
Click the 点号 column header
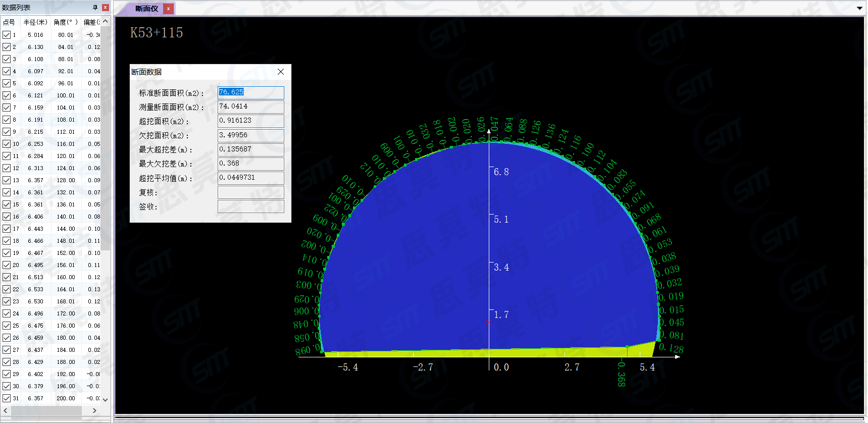tap(9, 22)
